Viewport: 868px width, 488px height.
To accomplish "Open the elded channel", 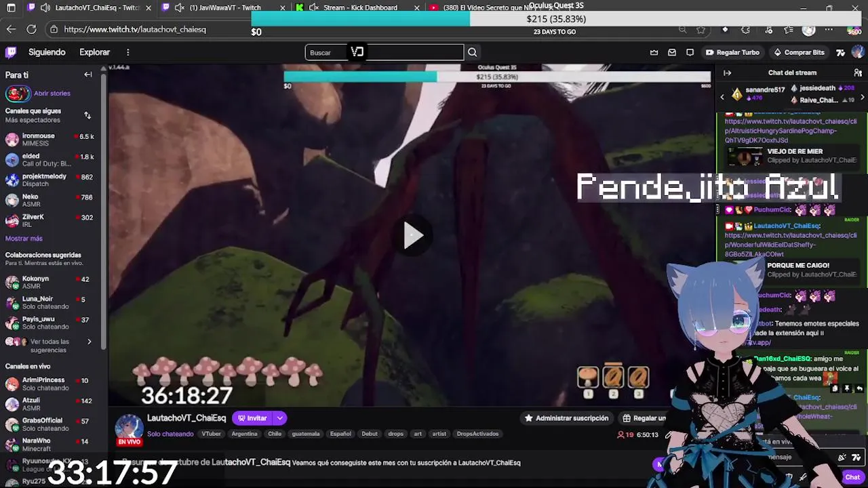I will click(51, 160).
